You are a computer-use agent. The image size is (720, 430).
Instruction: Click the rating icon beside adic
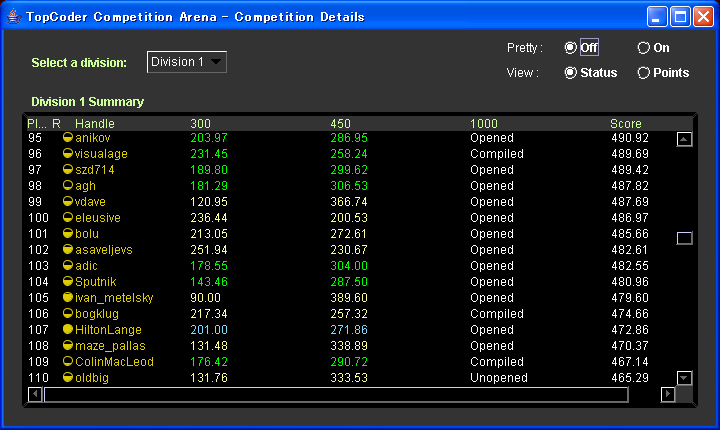68,266
